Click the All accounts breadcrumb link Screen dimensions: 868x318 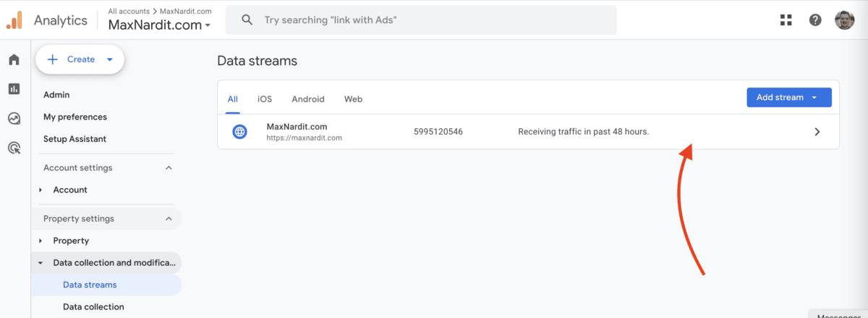(x=127, y=11)
